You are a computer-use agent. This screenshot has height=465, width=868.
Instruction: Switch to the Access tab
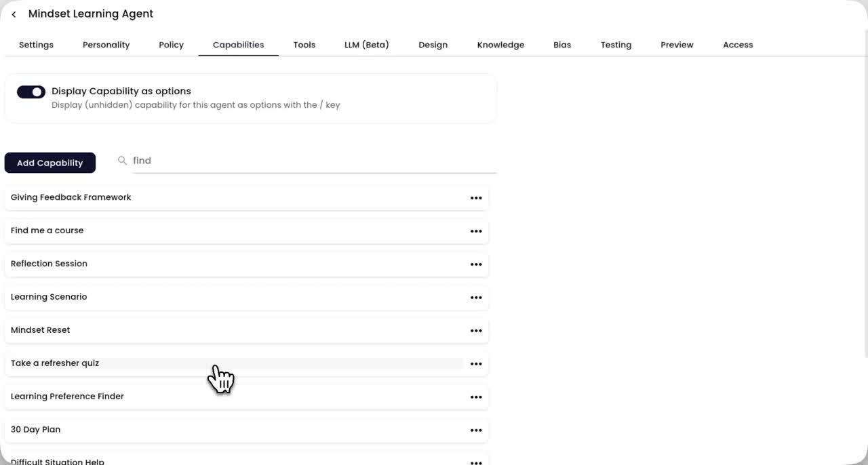point(738,45)
